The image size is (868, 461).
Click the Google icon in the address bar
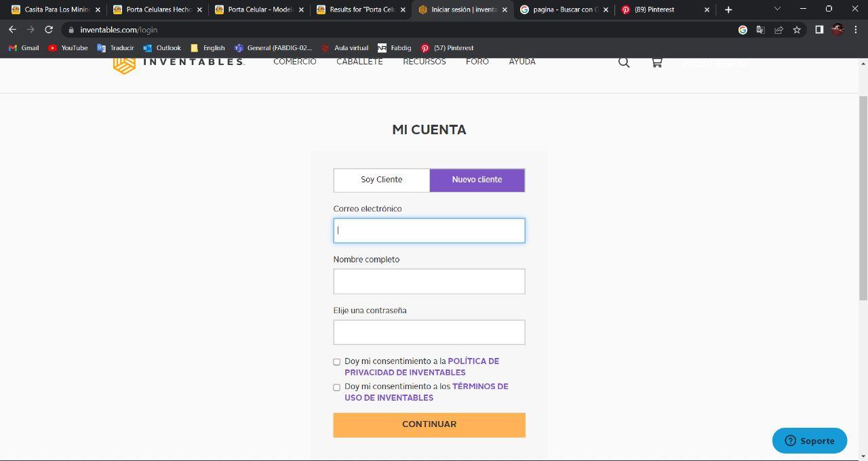743,30
